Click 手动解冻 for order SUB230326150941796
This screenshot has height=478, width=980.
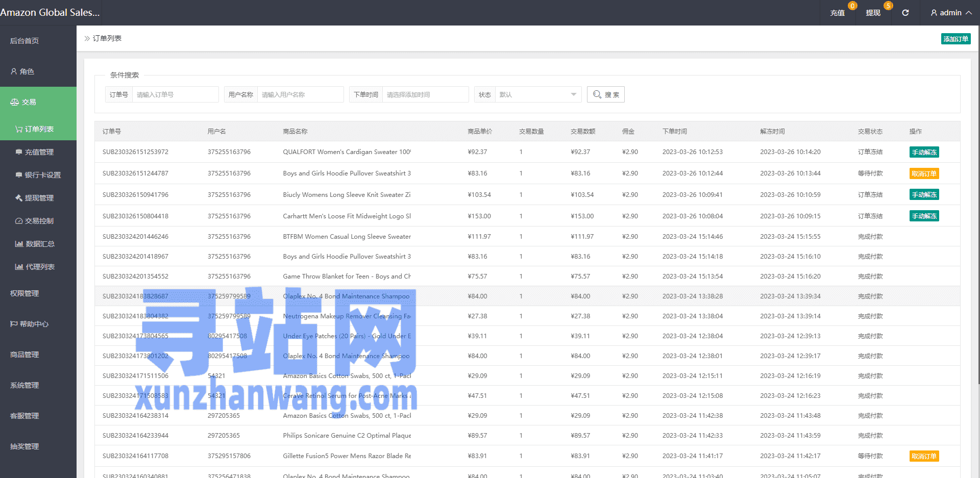point(924,194)
